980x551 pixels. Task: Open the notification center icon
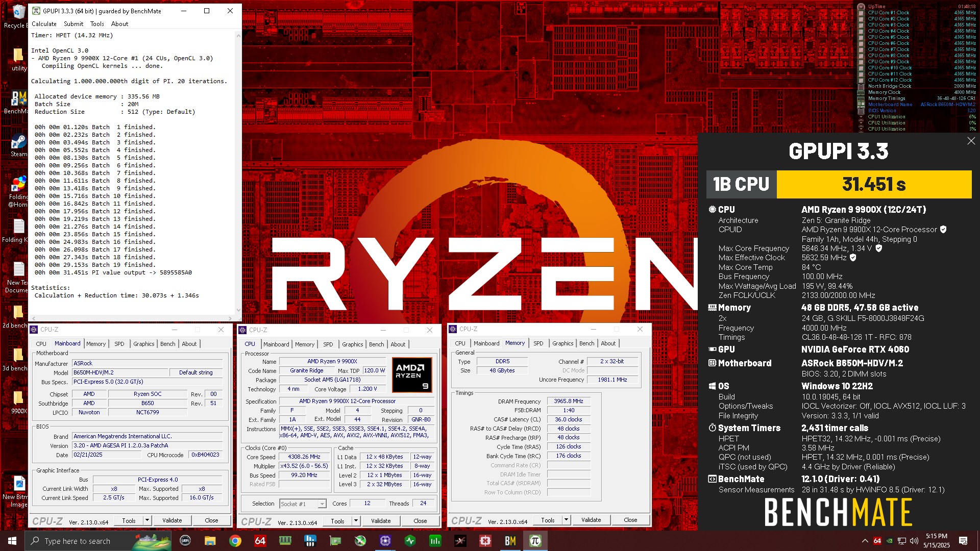[963, 541]
